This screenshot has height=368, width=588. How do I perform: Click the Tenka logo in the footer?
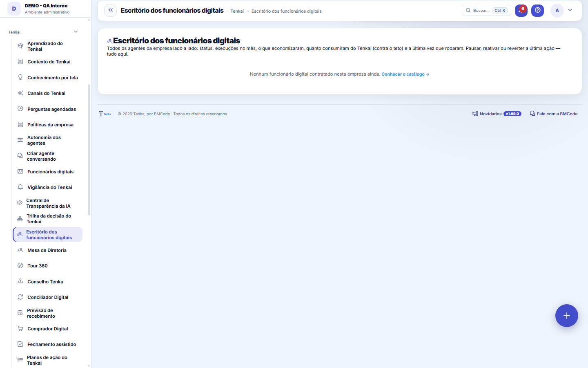pos(105,114)
